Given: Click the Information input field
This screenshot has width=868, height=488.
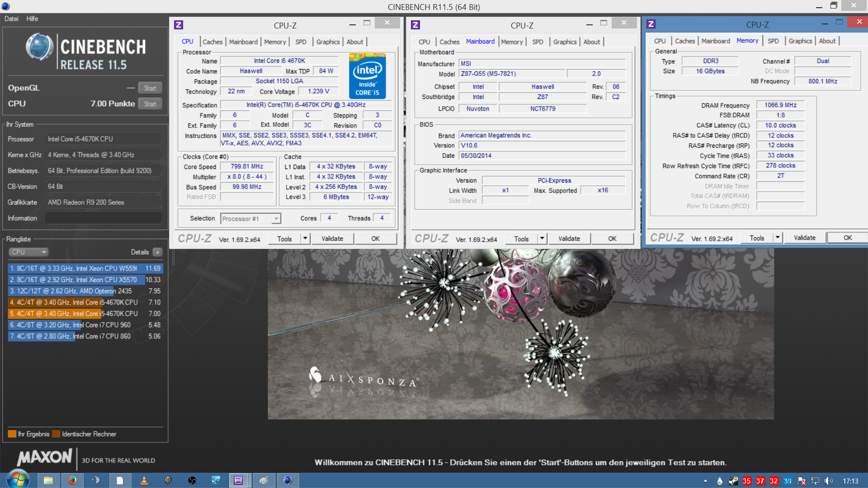Looking at the screenshot, I should (104, 218).
